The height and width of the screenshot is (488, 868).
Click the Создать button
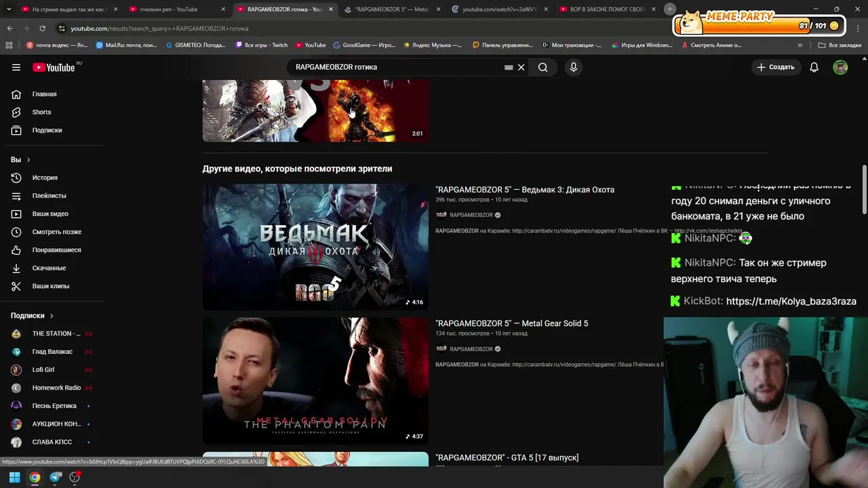tap(776, 67)
